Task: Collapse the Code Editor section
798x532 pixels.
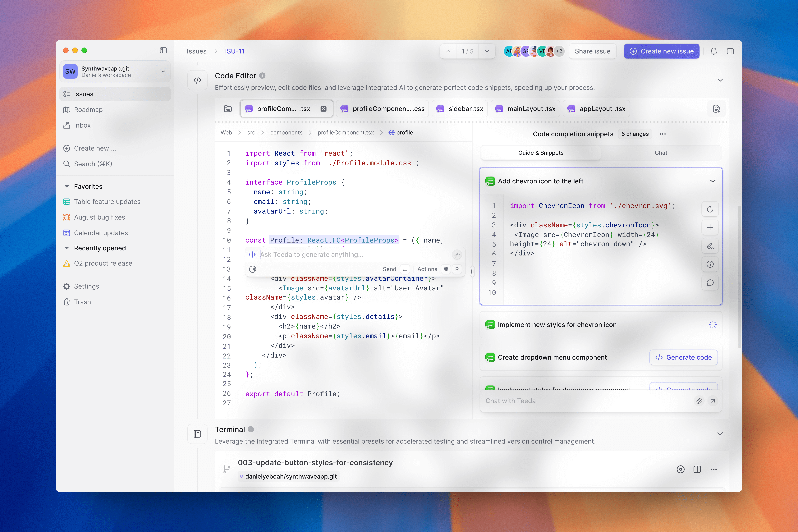Action: (720, 80)
